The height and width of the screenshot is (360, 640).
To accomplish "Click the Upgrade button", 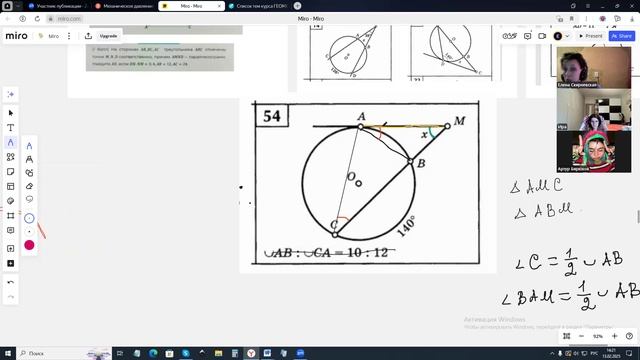I will (109, 36).
